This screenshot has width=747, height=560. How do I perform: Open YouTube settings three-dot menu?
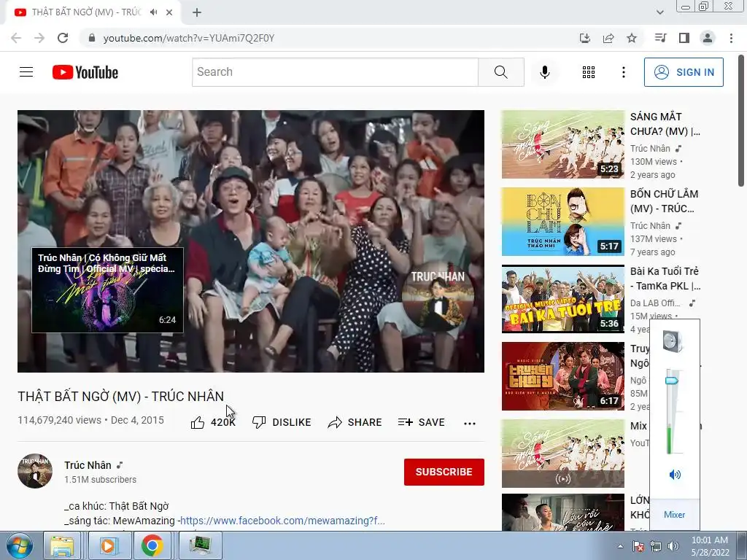click(623, 72)
